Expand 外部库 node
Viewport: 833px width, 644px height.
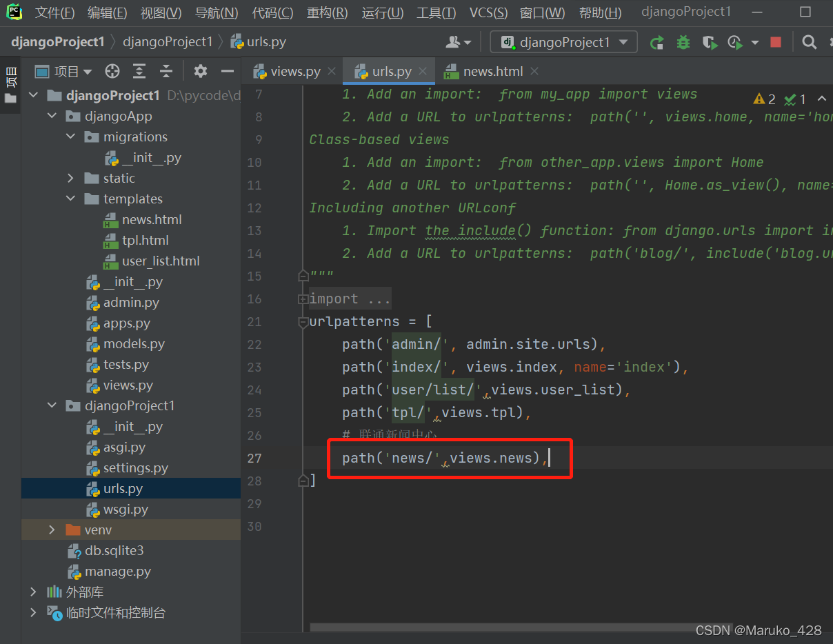pos(33,592)
